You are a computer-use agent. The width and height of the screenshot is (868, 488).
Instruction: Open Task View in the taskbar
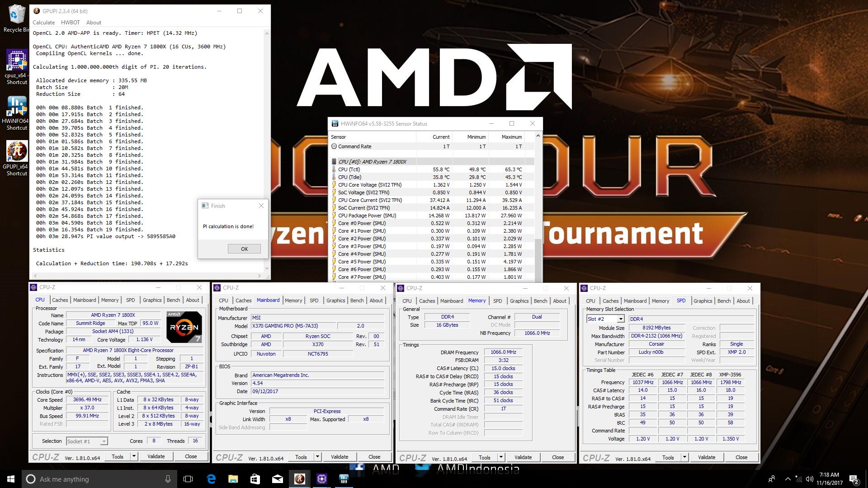click(x=188, y=479)
